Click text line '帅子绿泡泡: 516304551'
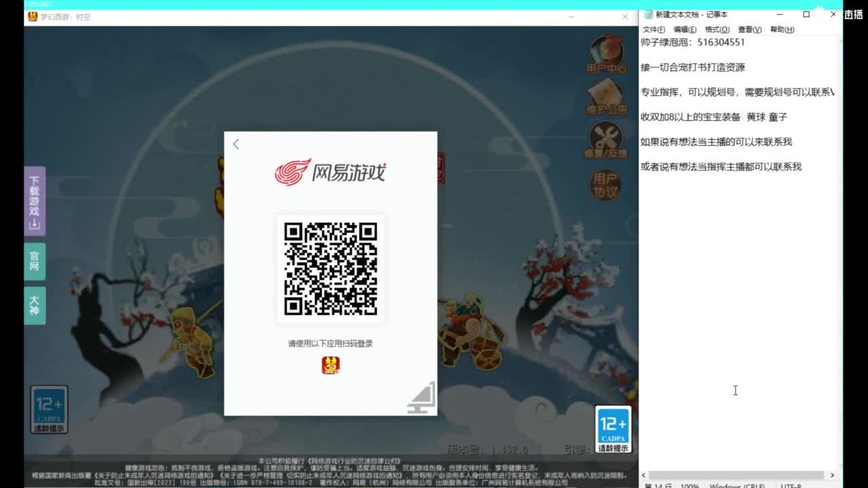Viewport: 868px width, 488px height. pyautogui.click(x=692, y=42)
